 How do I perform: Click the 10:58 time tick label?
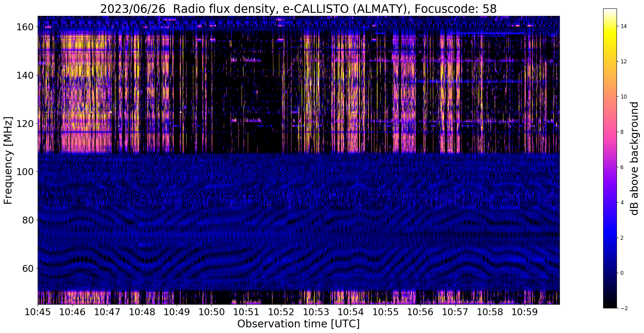(490, 312)
